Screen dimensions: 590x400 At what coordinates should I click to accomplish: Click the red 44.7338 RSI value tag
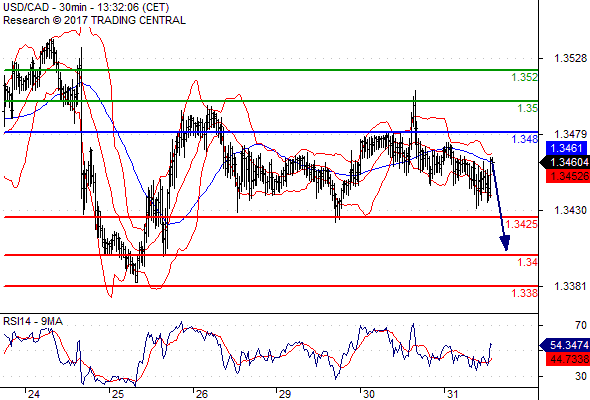[568, 359]
